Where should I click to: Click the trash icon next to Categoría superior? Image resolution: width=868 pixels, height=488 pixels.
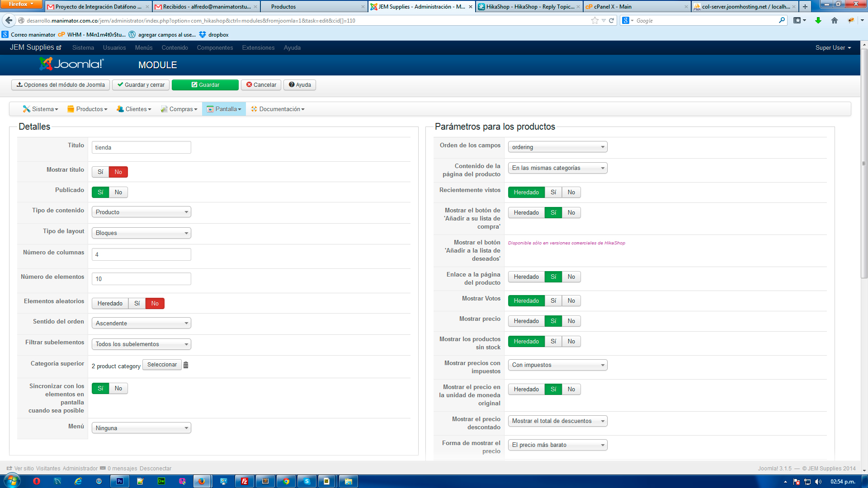pos(186,365)
